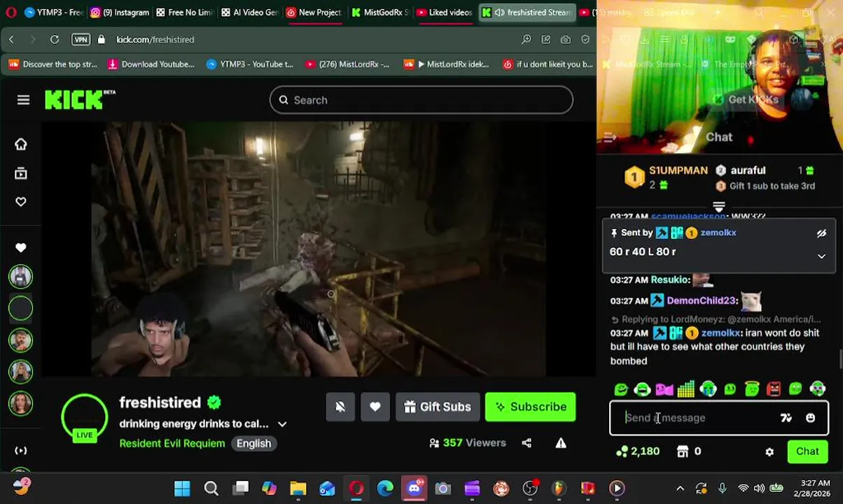843x504 pixels.
Task: Switch to the YTMP3 browser tab
Action: point(53,12)
